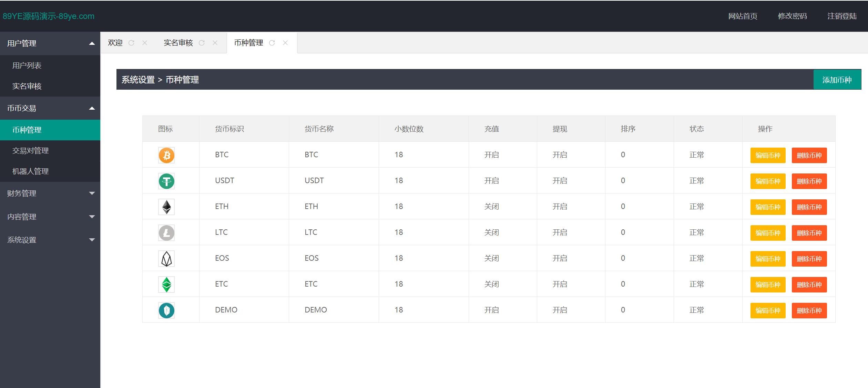Delete the DEMO coin
The width and height of the screenshot is (868, 388).
tap(809, 310)
